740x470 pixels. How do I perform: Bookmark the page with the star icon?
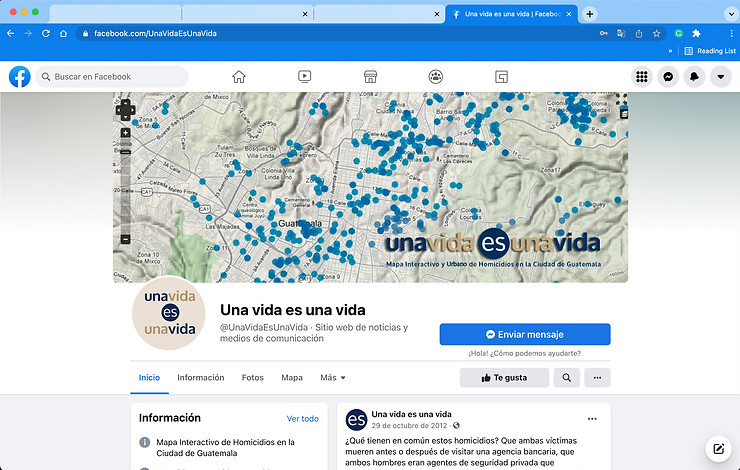[x=656, y=34]
